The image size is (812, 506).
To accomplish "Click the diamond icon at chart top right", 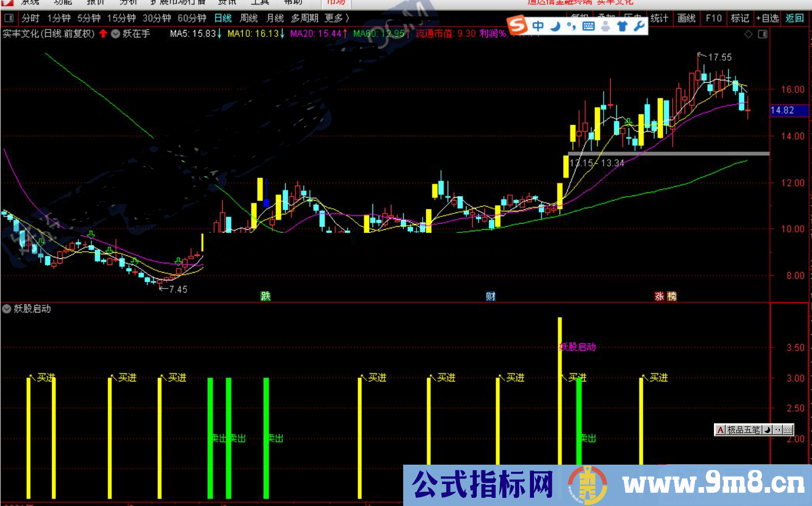I will [x=748, y=34].
